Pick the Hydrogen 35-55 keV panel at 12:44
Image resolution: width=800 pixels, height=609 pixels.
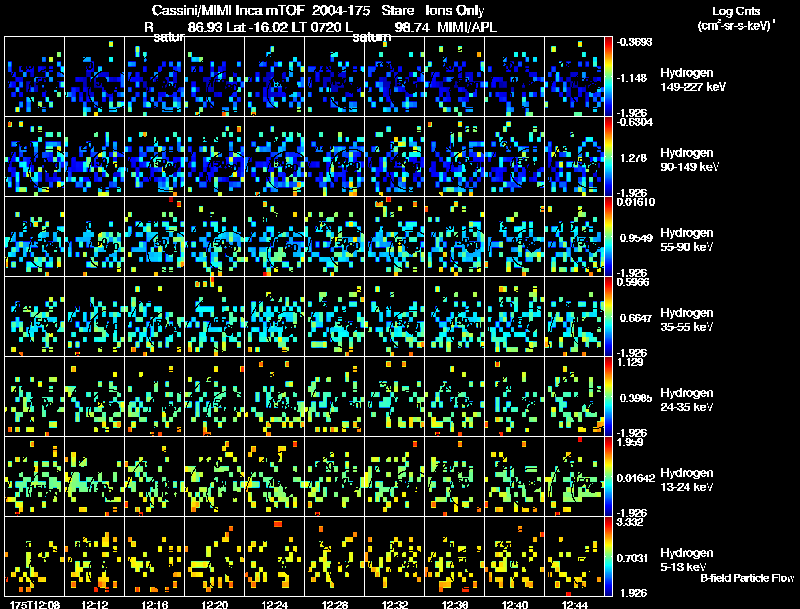coord(574,317)
